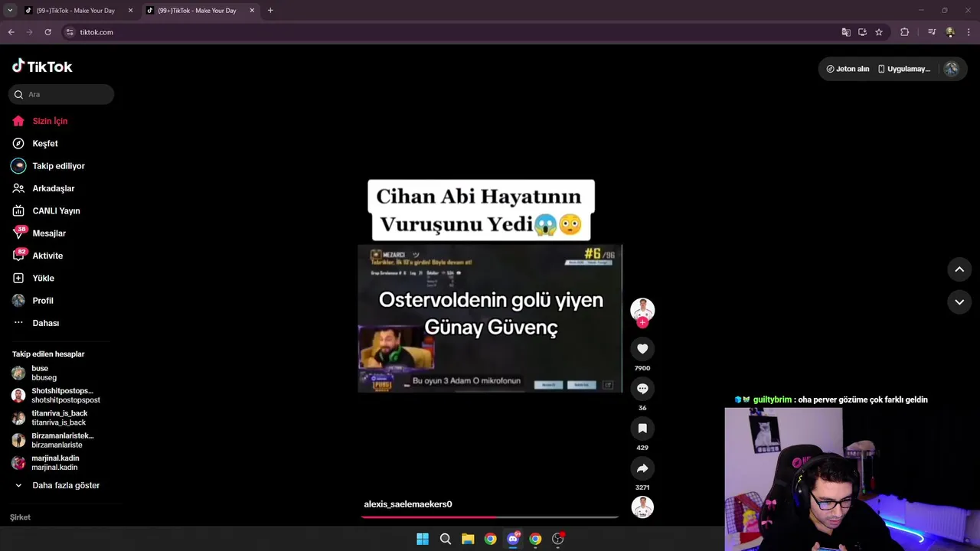The width and height of the screenshot is (980, 551).
Task: Click the 7900 likes count
Action: click(x=642, y=368)
